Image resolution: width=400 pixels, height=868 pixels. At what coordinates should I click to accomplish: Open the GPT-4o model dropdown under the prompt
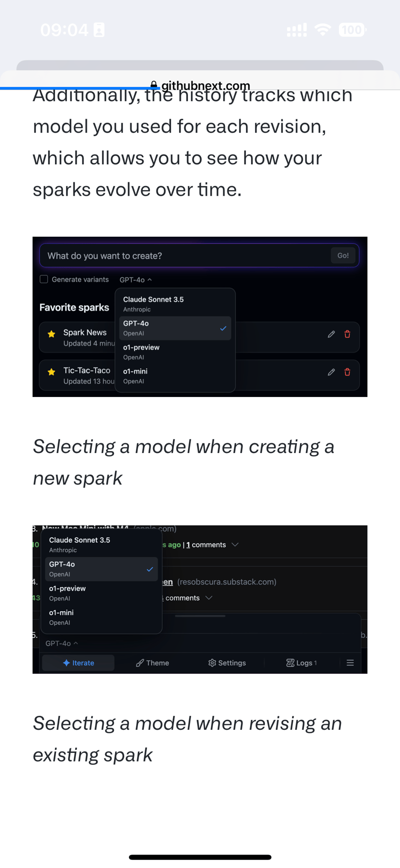pos(135,280)
